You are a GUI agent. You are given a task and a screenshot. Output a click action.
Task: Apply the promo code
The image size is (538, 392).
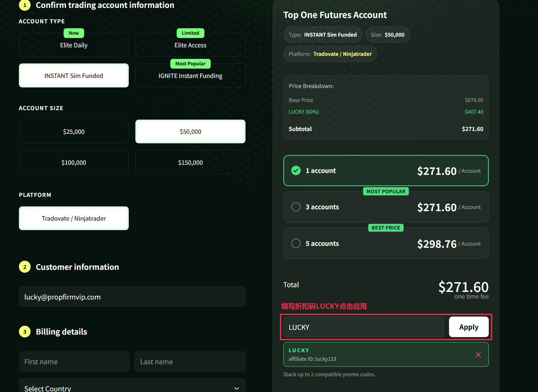coord(469,327)
